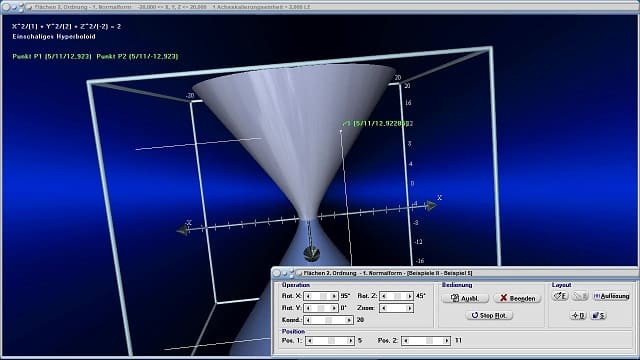Click the Pos. 2 scrollbar thumb
The width and height of the screenshot is (640, 360).
(429, 340)
